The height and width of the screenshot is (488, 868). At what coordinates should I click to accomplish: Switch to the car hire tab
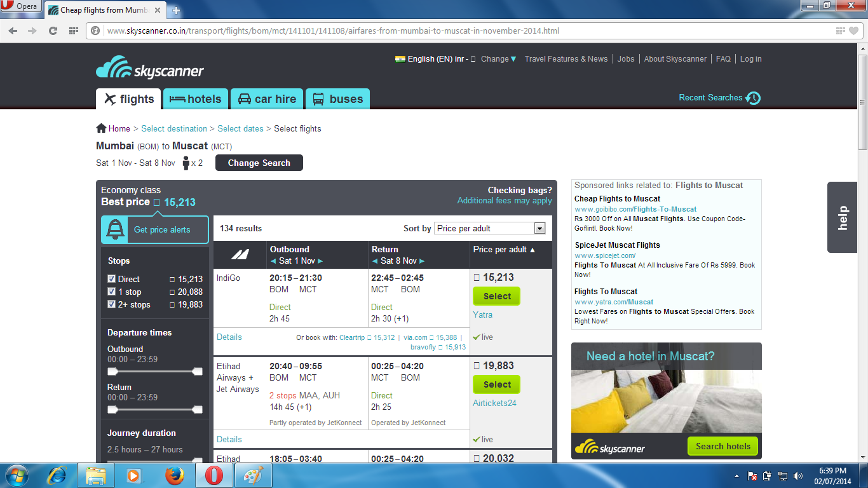267,99
